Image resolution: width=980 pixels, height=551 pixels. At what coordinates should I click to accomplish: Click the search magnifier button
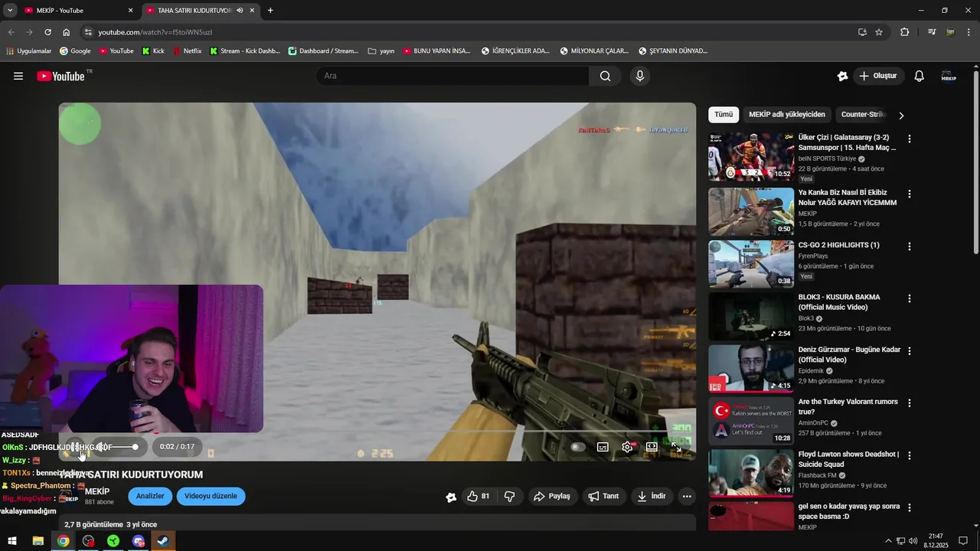click(x=606, y=76)
